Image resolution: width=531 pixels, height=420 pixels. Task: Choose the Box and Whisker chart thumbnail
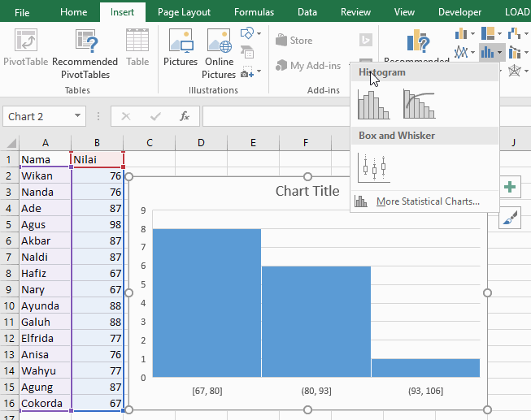click(374, 168)
